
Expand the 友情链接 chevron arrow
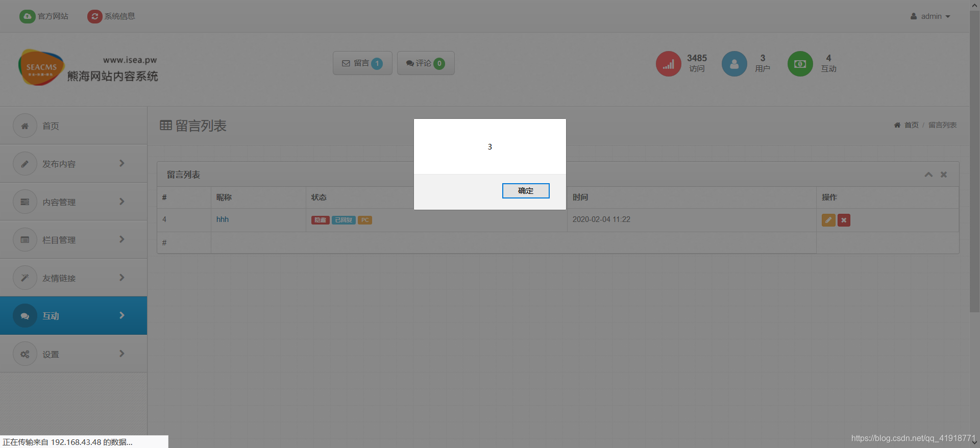coord(122,278)
